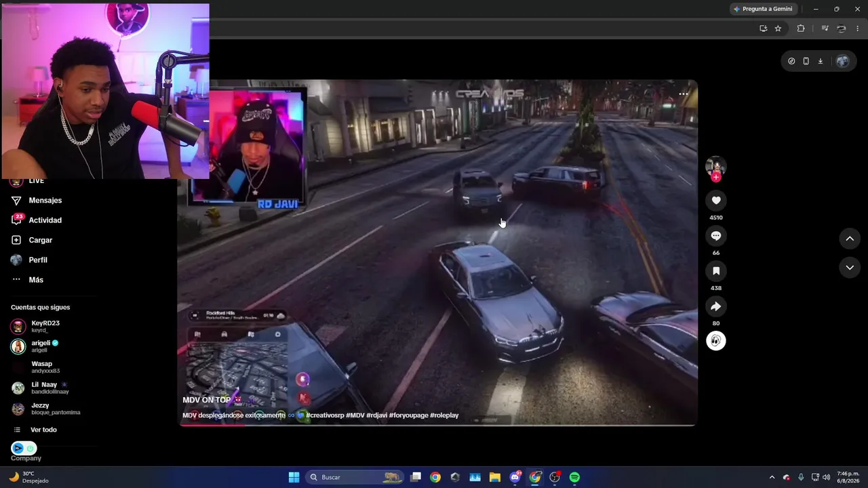
Task: Like the video with the heart icon
Action: click(x=715, y=201)
